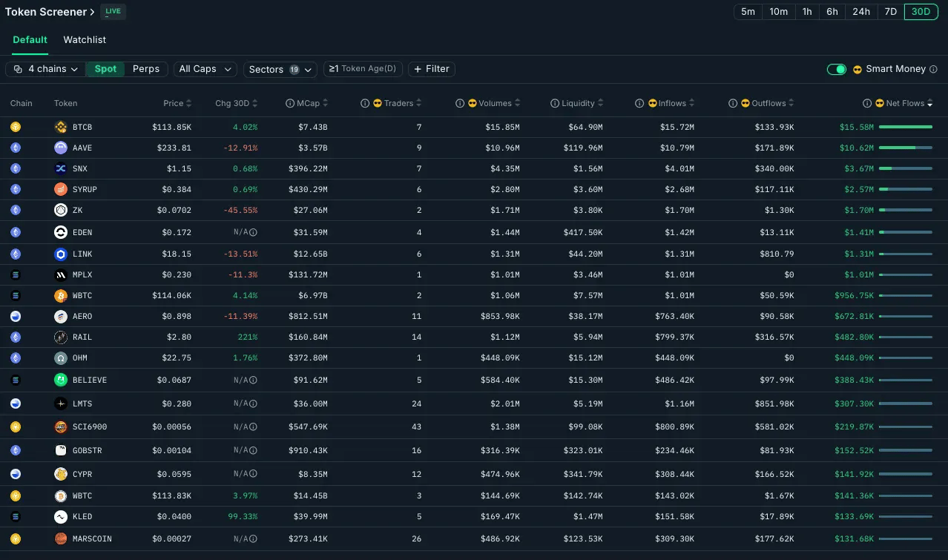Sort by the Price column
This screenshot has width=948, height=560.
(x=177, y=103)
